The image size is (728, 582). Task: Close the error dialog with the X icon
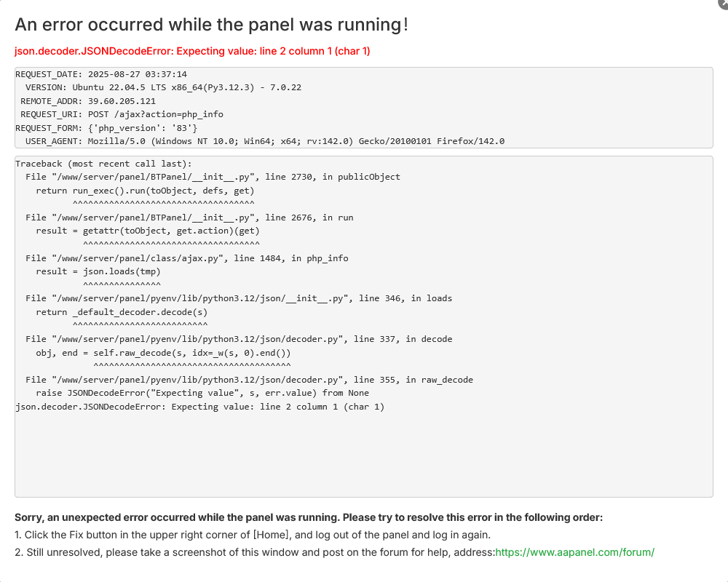[x=721, y=4]
